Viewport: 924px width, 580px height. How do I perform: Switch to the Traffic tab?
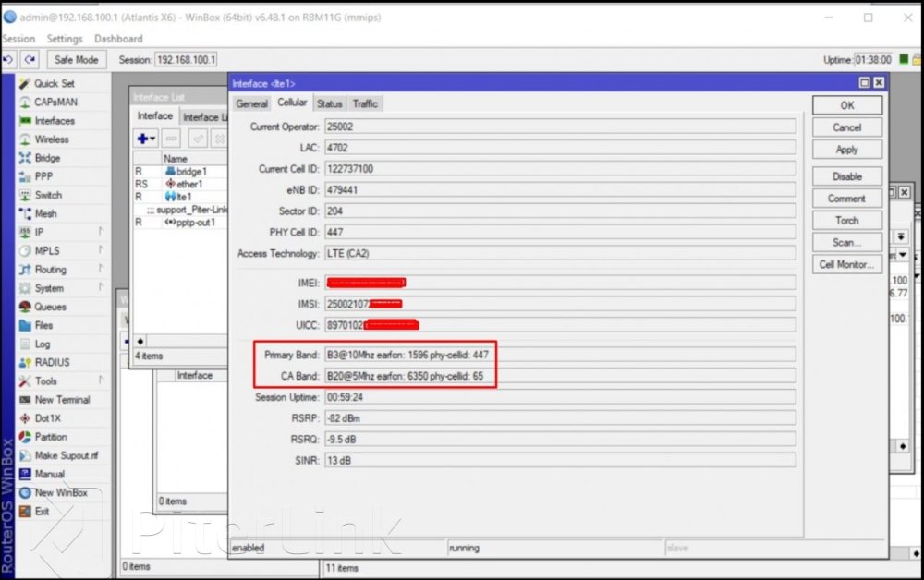pos(365,103)
